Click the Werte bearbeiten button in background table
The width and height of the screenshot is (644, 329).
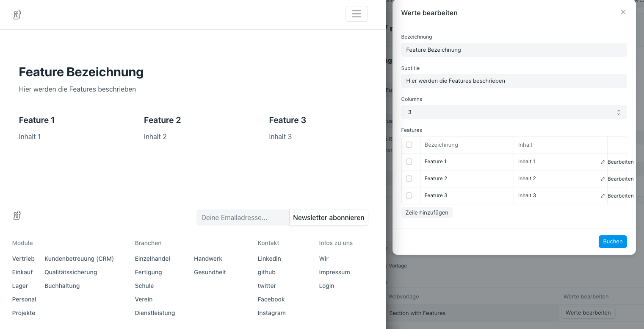tap(588, 312)
